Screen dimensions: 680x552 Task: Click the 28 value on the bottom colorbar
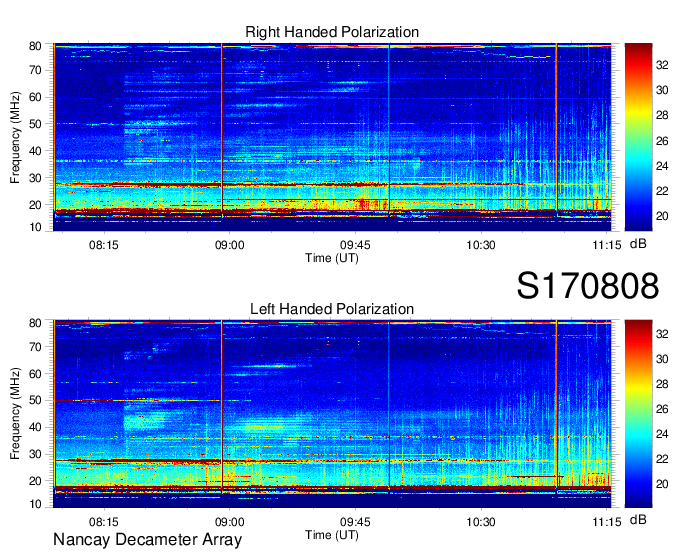662,384
